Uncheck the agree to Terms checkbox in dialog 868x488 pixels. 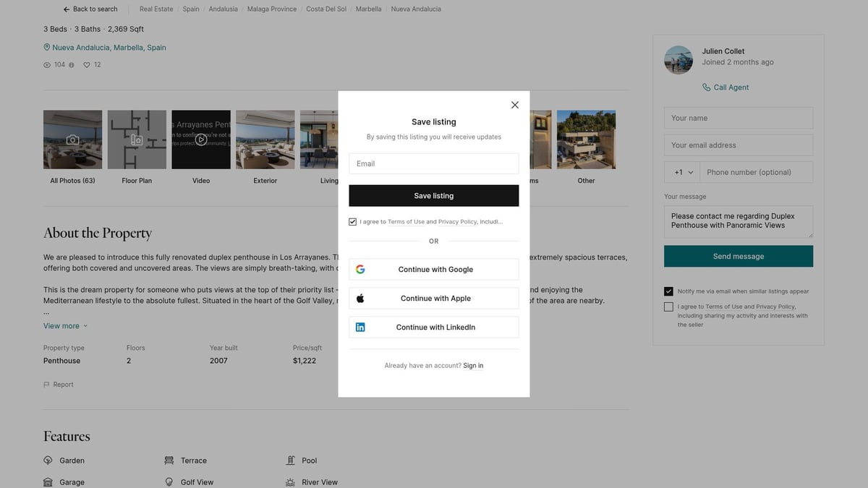[x=353, y=222]
